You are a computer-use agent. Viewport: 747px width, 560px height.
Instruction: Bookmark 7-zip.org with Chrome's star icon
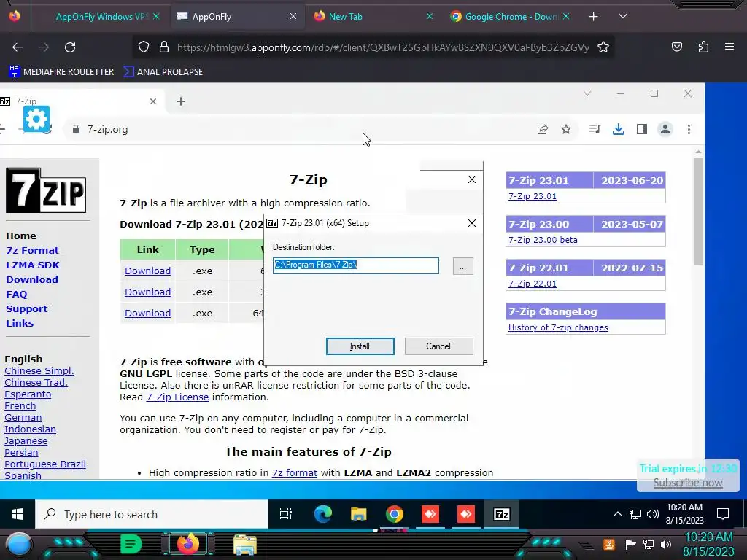(566, 130)
